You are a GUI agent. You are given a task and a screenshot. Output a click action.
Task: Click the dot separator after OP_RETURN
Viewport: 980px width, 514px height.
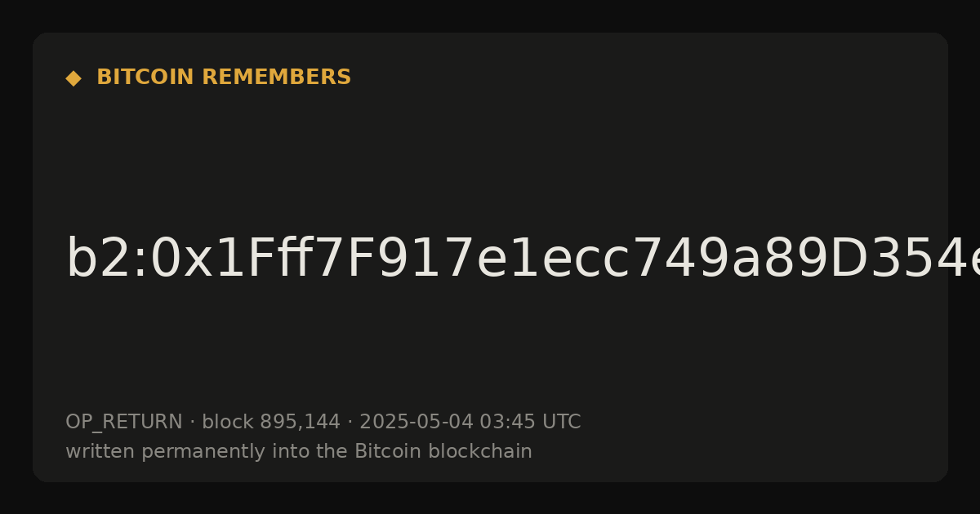tap(193, 423)
